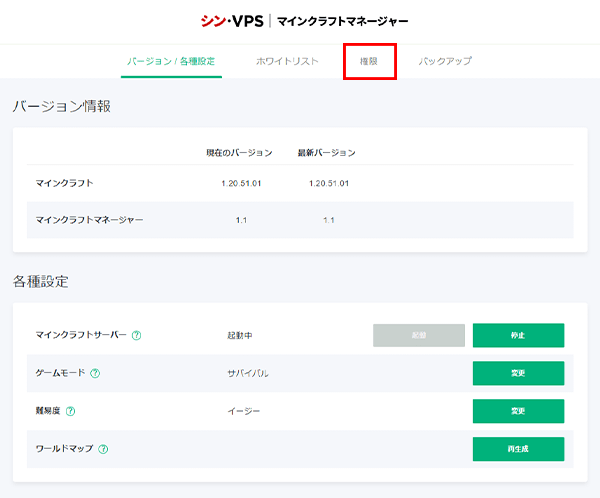The image size is (600, 498).
Task: Select current Minecraft version 1.20.51.01 value
Action: pos(241,183)
